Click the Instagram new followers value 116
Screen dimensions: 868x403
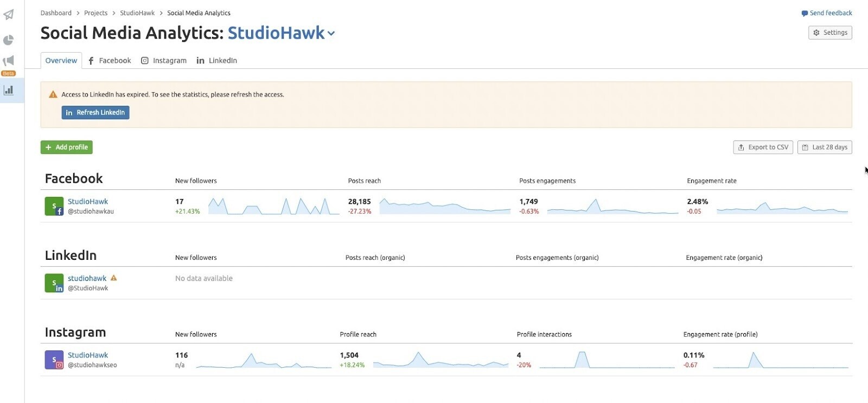coord(182,355)
